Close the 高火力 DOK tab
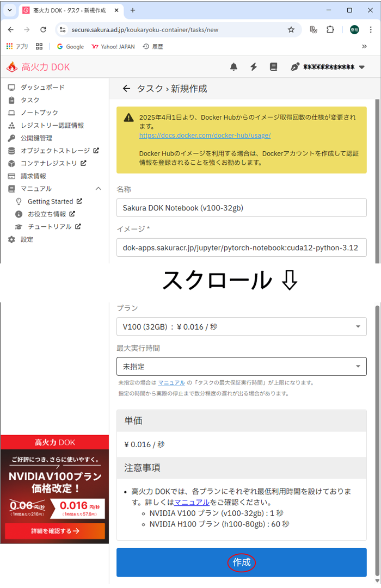Image resolution: width=381 pixels, height=588 pixels. coord(116,10)
